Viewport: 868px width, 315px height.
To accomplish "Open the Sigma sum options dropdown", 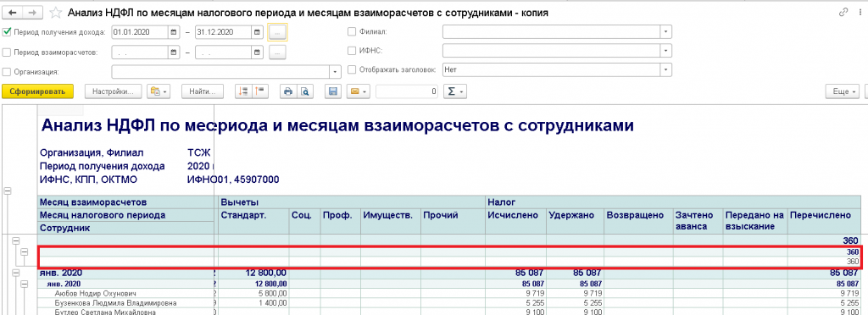I will coord(454,91).
